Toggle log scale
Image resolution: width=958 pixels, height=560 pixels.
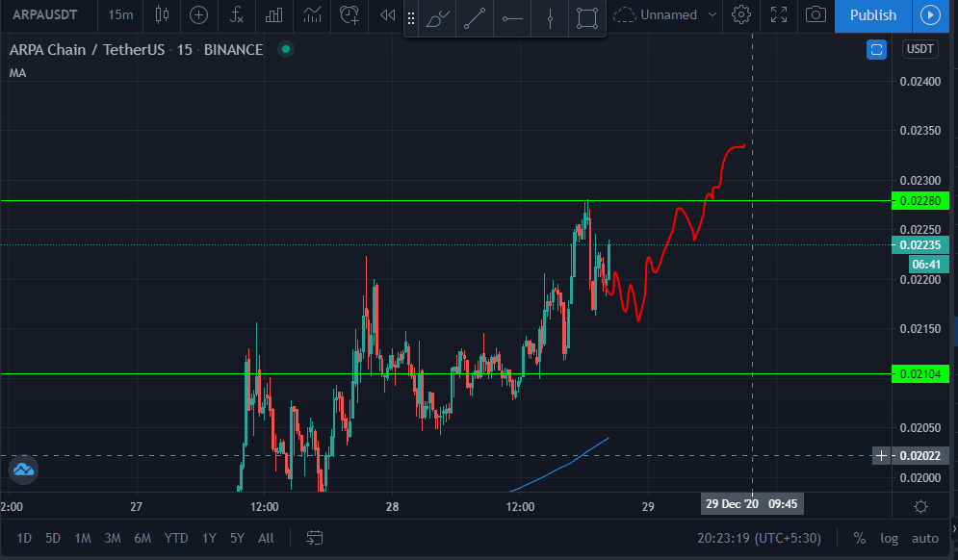(889, 538)
